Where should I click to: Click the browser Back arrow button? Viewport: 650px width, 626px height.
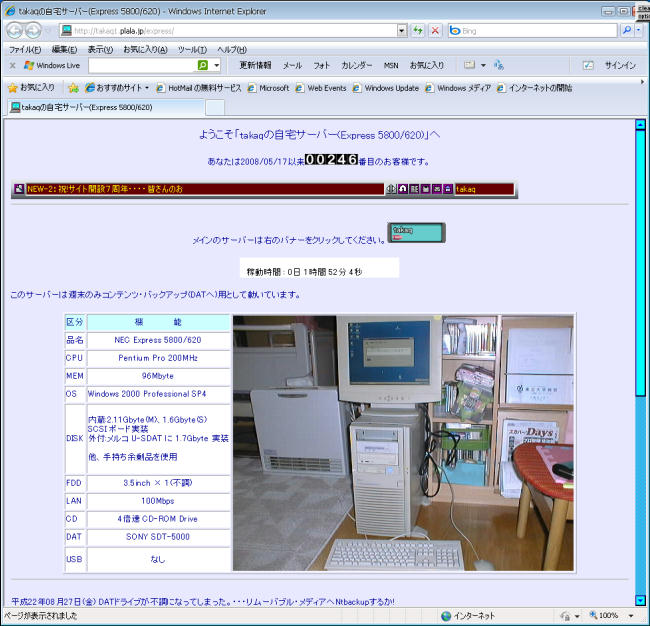click(15, 30)
